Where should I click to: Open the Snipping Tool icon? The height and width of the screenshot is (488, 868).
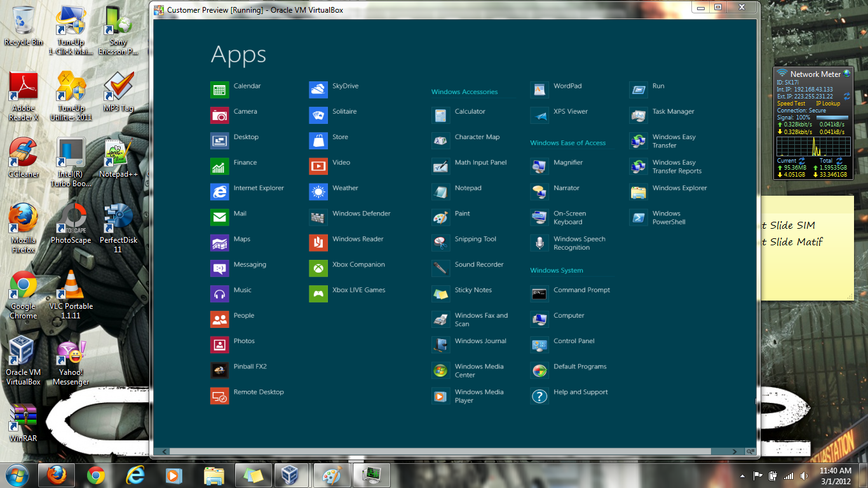point(441,243)
